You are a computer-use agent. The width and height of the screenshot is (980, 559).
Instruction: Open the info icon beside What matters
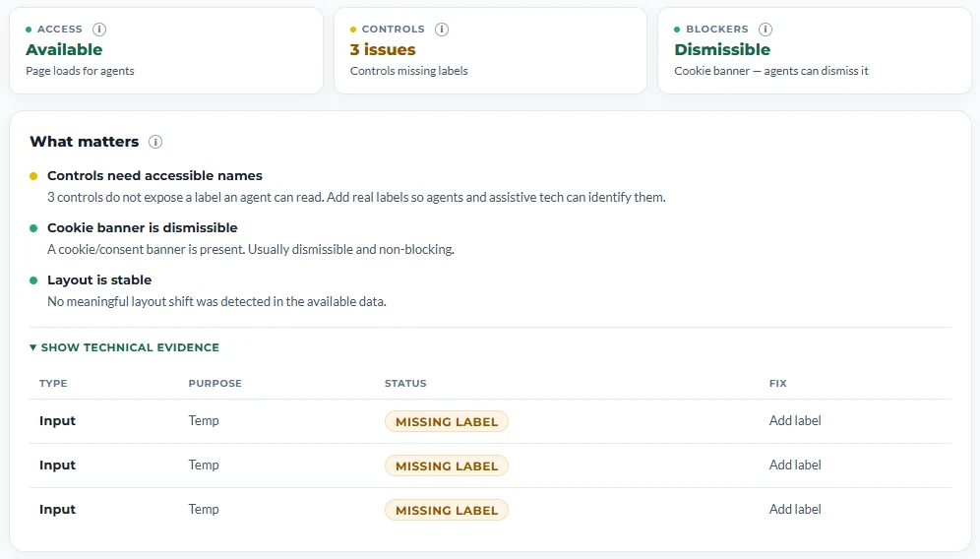coord(155,142)
